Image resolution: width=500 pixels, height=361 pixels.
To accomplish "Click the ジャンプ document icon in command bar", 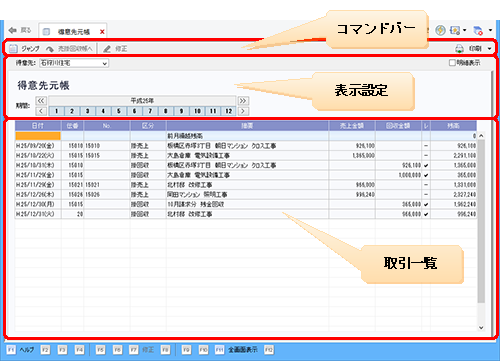I will tap(13, 49).
